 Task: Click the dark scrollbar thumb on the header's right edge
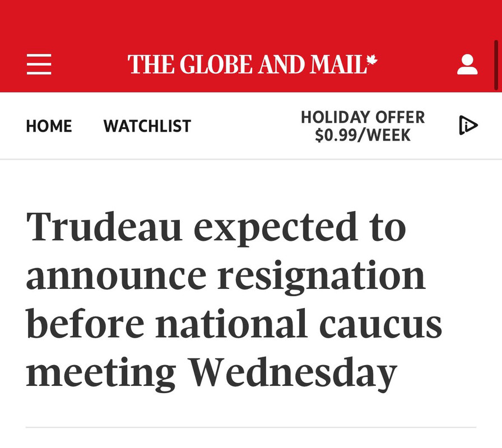pos(496,65)
